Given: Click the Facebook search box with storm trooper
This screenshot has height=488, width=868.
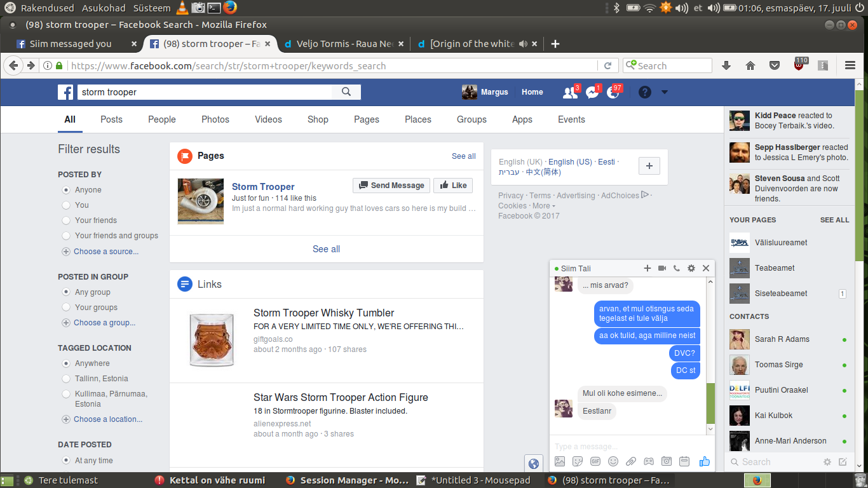Looking at the screenshot, I should 205,92.
